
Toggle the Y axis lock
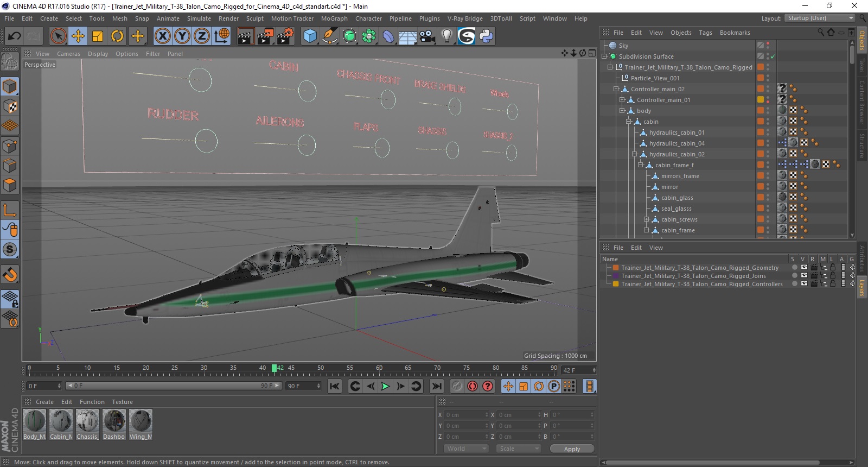(182, 36)
